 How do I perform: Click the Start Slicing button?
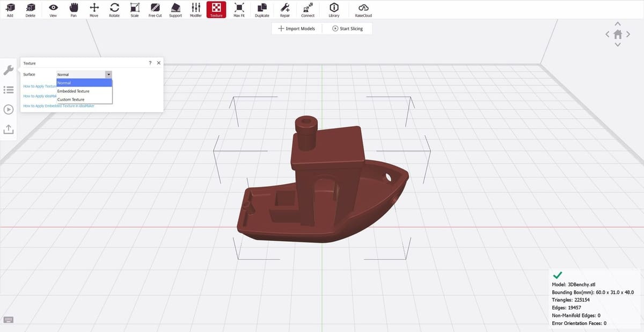click(x=348, y=28)
